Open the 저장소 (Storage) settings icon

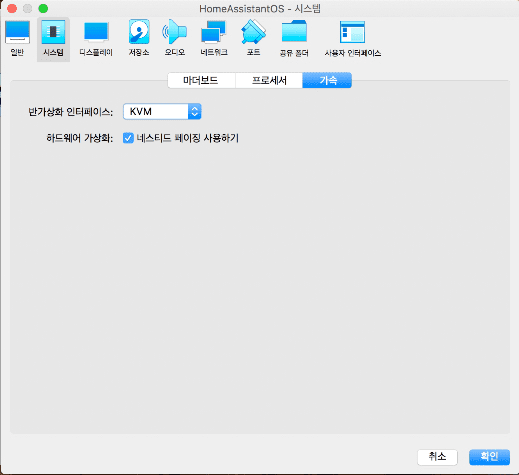[x=139, y=39]
